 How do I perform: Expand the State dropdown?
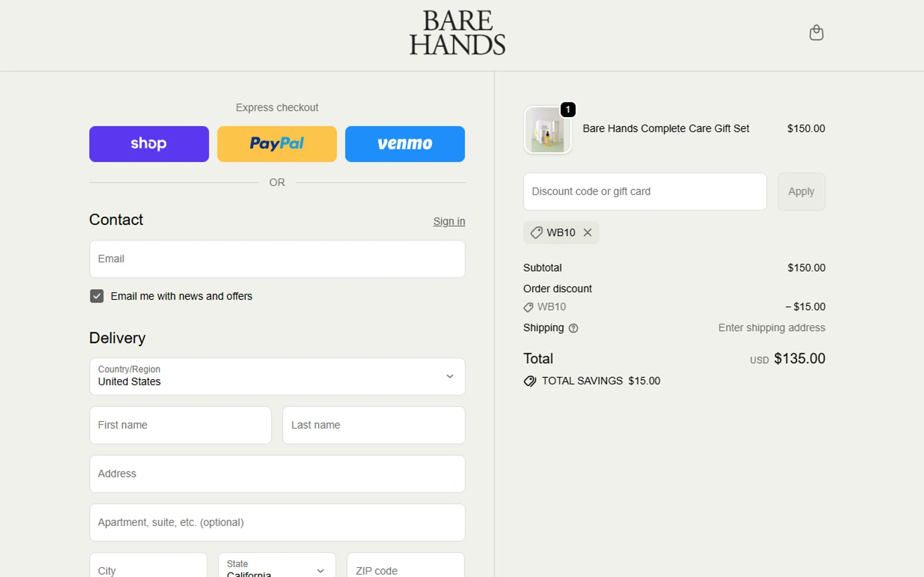(x=277, y=566)
